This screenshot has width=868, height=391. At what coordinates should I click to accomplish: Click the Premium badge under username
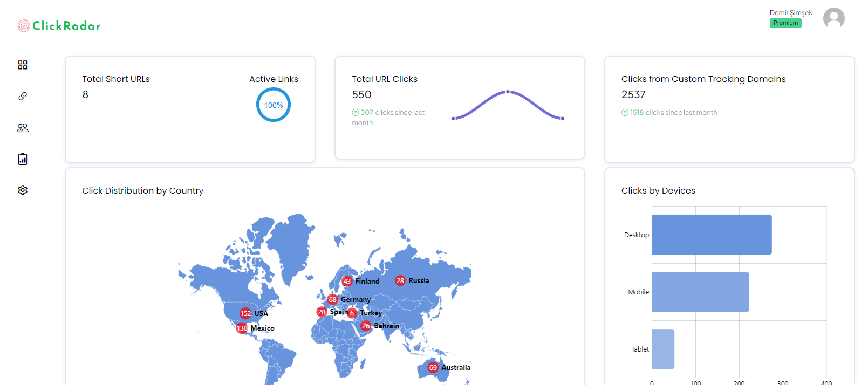click(785, 23)
